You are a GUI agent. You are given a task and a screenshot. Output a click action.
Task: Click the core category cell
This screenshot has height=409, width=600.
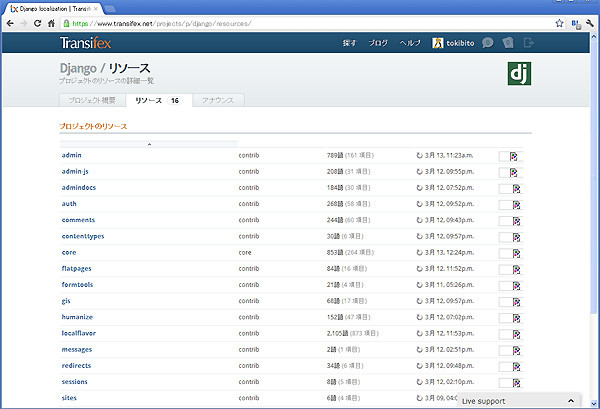pos(245,253)
